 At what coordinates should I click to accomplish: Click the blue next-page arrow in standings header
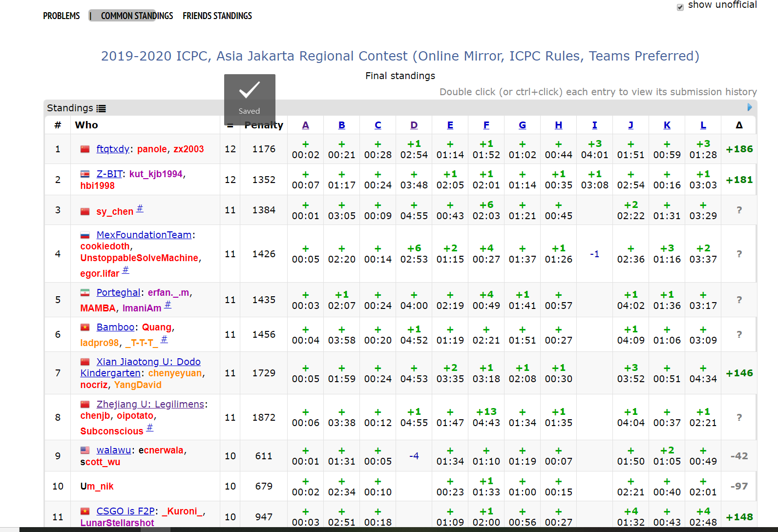[750, 107]
